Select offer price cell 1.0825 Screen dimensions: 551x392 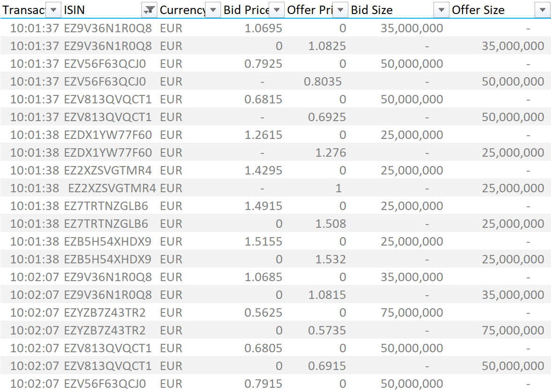click(327, 46)
